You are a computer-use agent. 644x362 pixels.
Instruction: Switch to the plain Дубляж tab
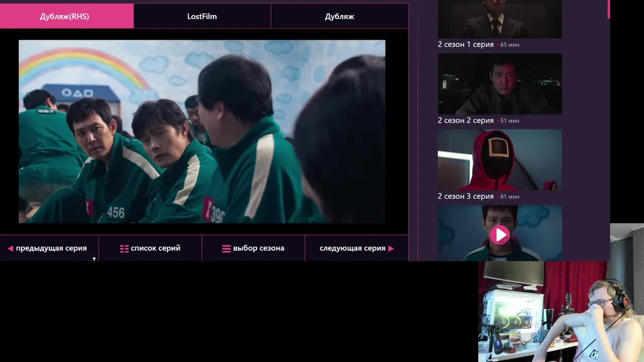pos(340,16)
